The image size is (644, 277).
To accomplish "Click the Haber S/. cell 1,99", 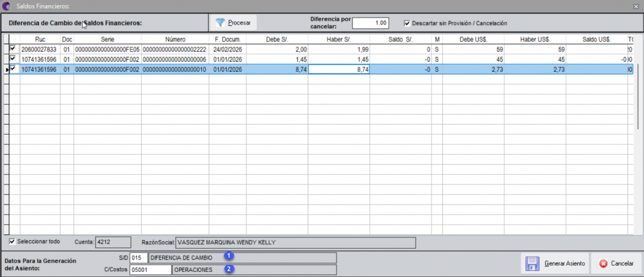I will click(339, 49).
